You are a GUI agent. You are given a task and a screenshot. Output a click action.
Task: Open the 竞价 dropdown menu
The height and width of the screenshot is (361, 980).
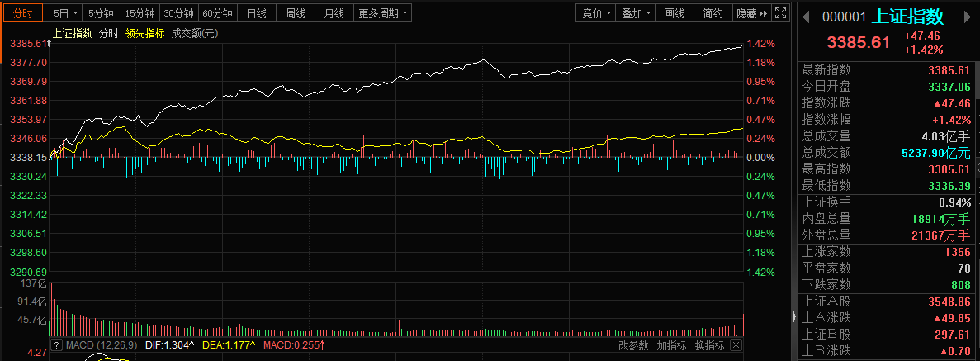click(x=597, y=13)
